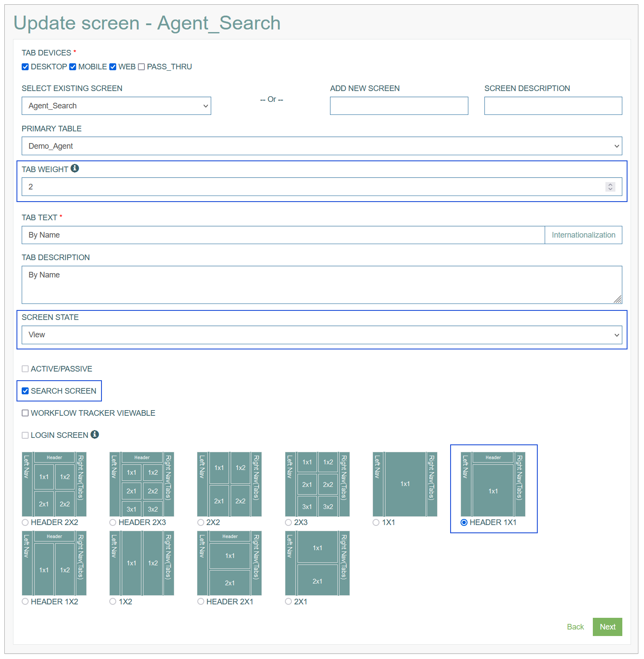Click the Internationalization link
Image resolution: width=644 pixels, height=659 pixels.
point(583,235)
